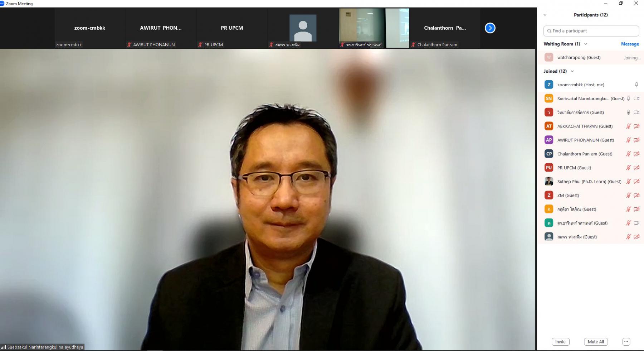Click PR UPCM video-off icon
Screen dimensions: 644x351
pyautogui.click(x=636, y=168)
